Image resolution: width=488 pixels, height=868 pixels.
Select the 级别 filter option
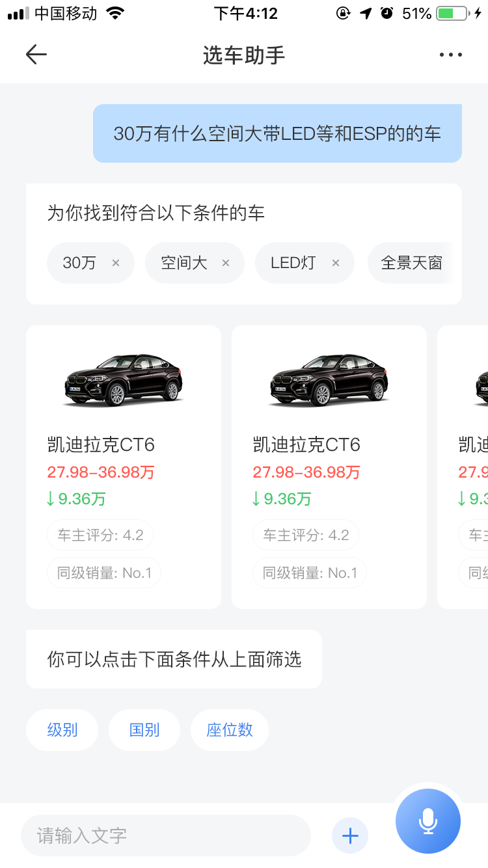(x=62, y=730)
